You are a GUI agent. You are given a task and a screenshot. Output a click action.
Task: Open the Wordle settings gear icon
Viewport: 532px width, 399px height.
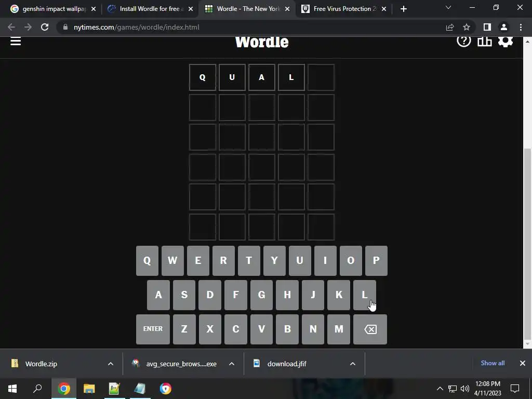click(505, 41)
